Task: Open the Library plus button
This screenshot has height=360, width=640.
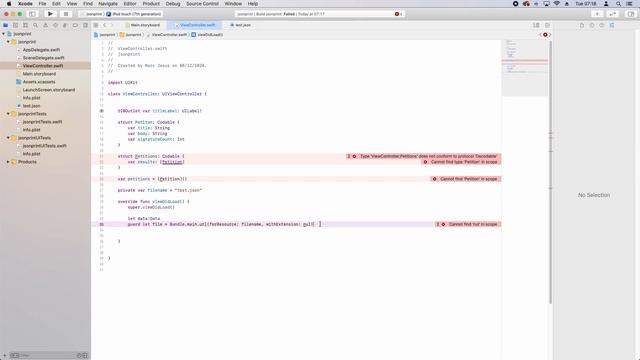Action: pyautogui.click(x=597, y=14)
